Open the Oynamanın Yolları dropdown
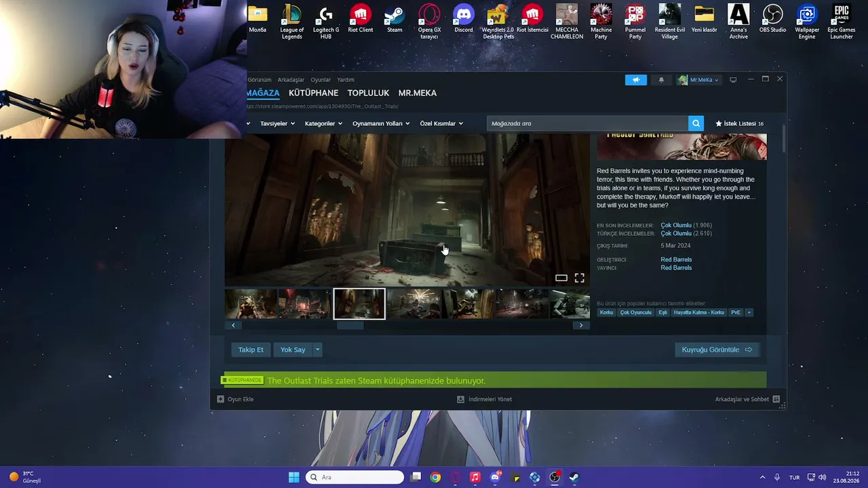The height and width of the screenshot is (488, 868). [x=381, y=123]
